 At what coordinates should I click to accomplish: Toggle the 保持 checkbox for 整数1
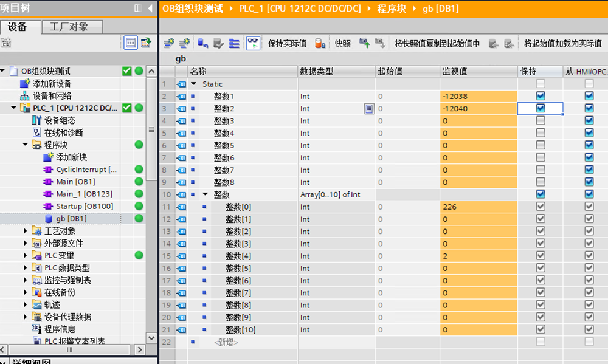pyautogui.click(x=540, y=96)
